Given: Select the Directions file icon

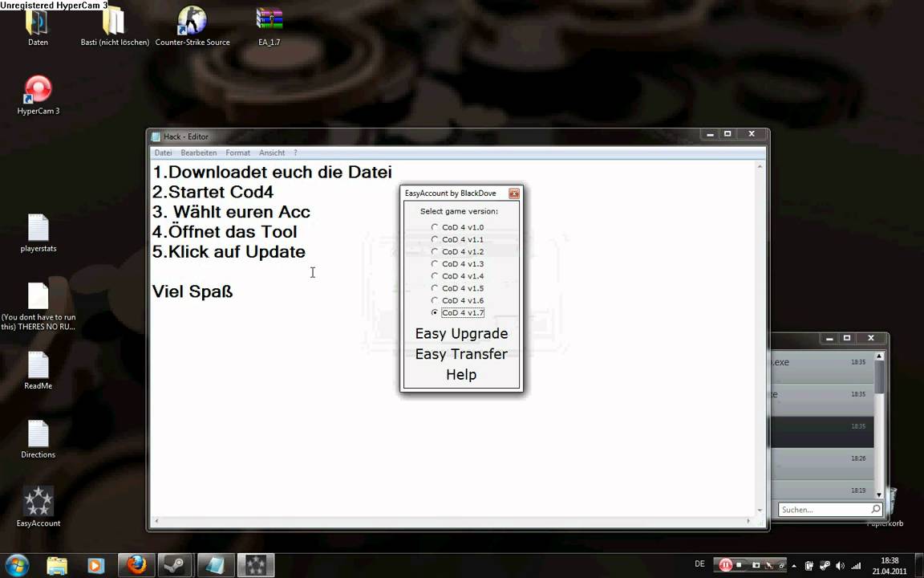Looking at the screenshot, I should tap(38, 439).
